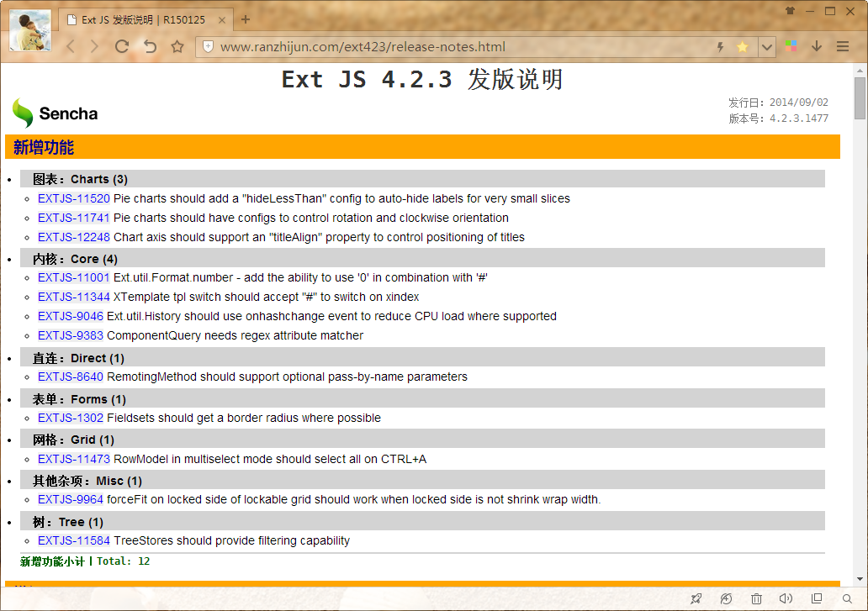Open the EXTJS-1302 link

(x=71, y=418)
